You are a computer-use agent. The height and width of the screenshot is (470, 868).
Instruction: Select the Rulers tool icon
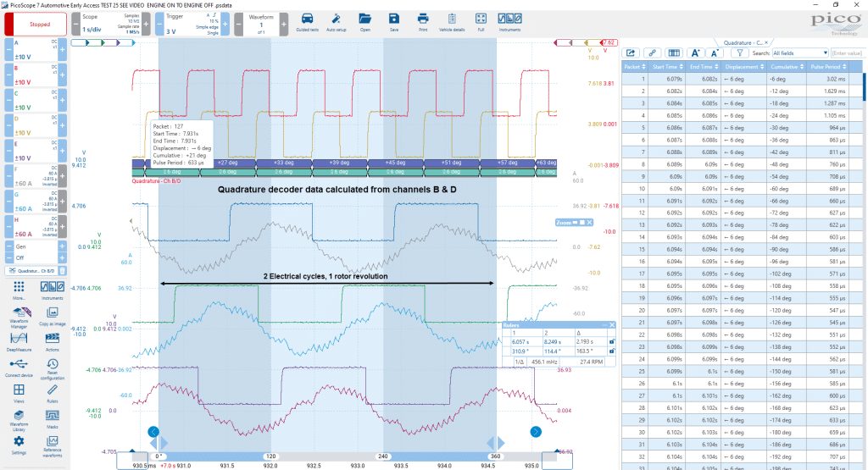(52, 393)
